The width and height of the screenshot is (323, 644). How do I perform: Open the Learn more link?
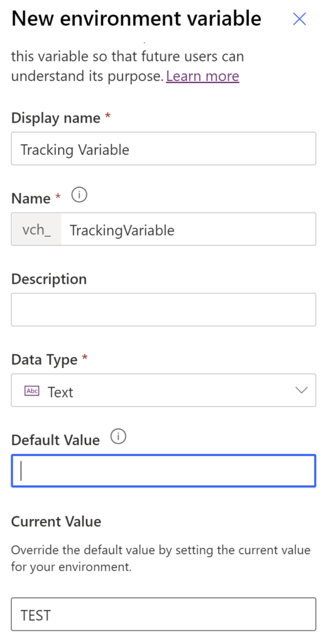point(203,76)
